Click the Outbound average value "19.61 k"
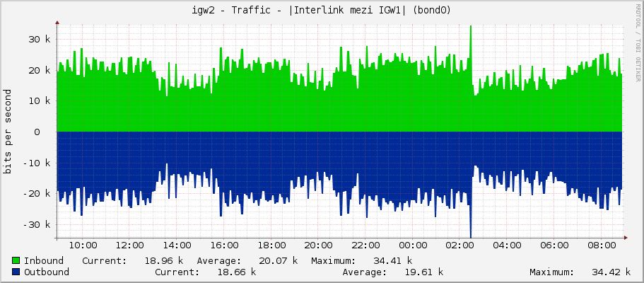 [424, 272]
